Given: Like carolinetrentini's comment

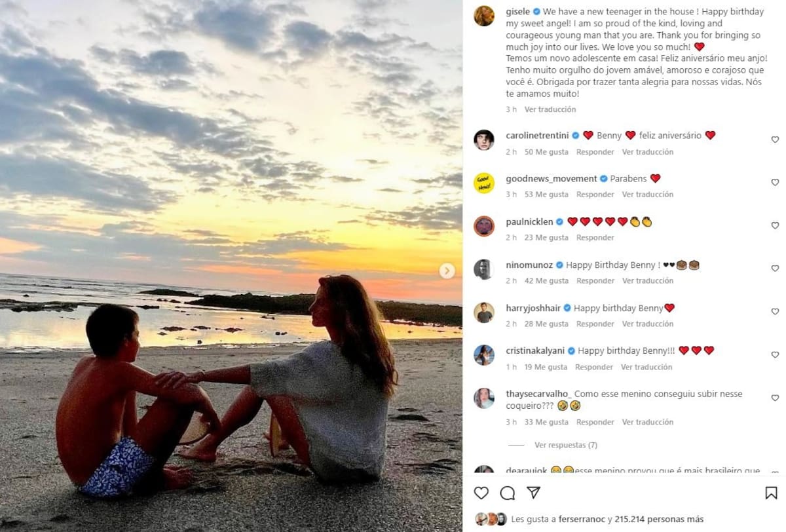Looking at the screenshot, I should click(775, 140).
